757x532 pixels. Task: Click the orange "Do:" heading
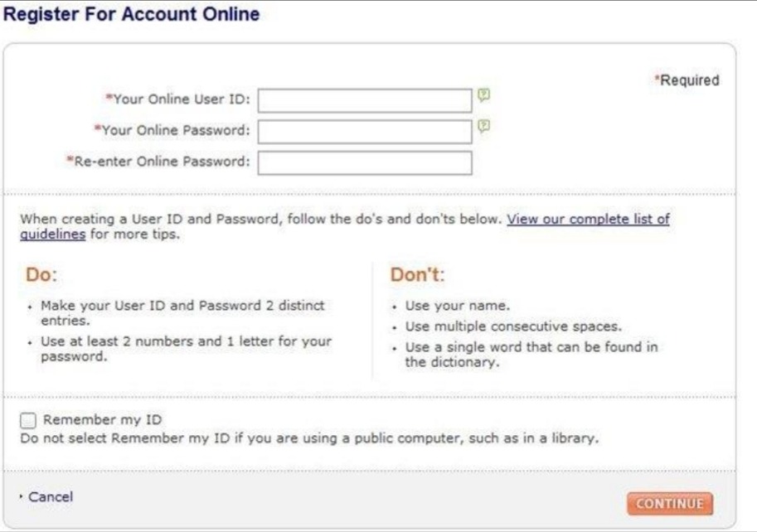42,274
